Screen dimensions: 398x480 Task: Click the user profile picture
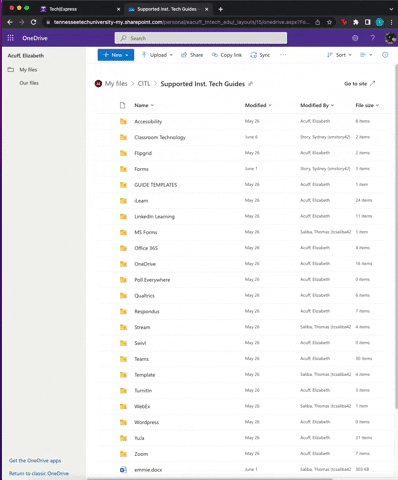point(390,38)
